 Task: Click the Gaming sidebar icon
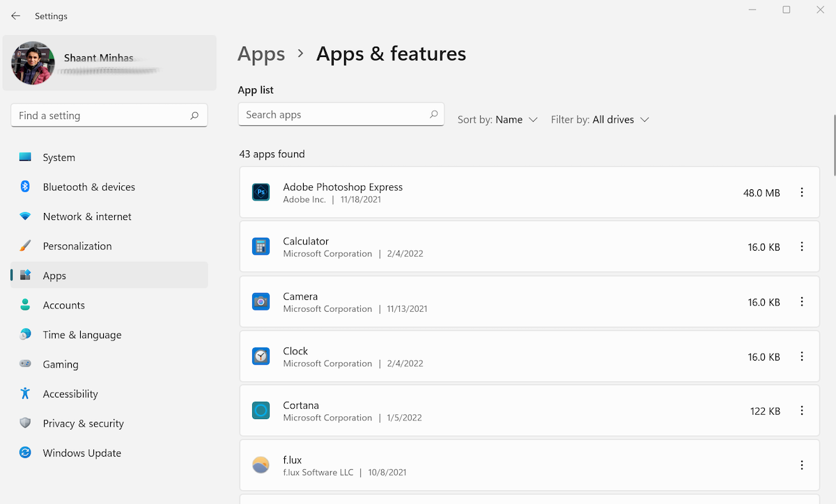(24, 364)
